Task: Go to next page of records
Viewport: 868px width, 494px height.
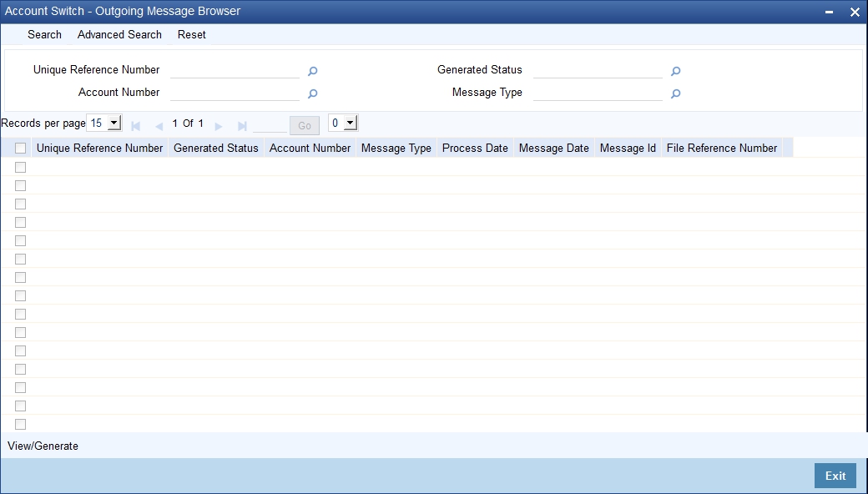Action: point(219,126)
